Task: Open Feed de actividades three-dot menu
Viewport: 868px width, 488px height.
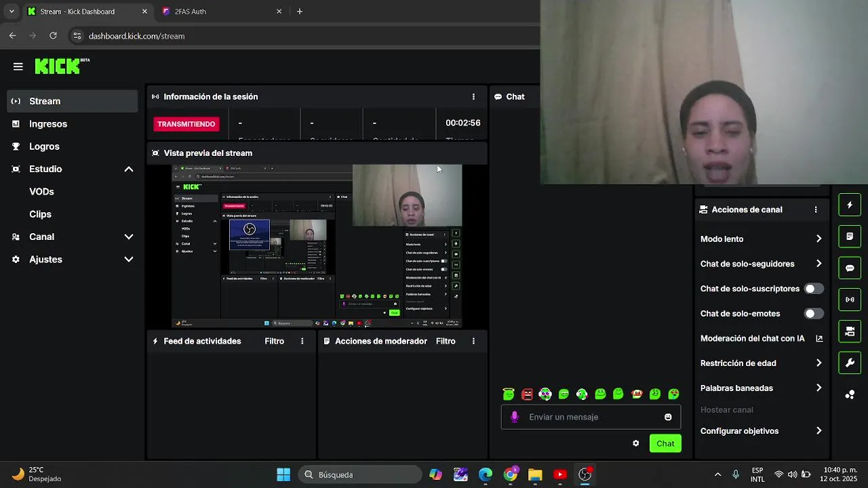Action: click(x=302, y=342)
